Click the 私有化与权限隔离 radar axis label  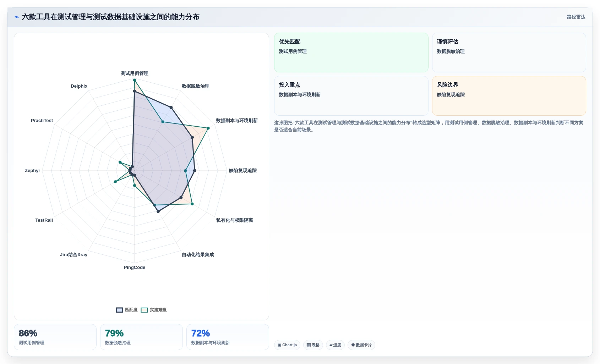pos(235,220)
